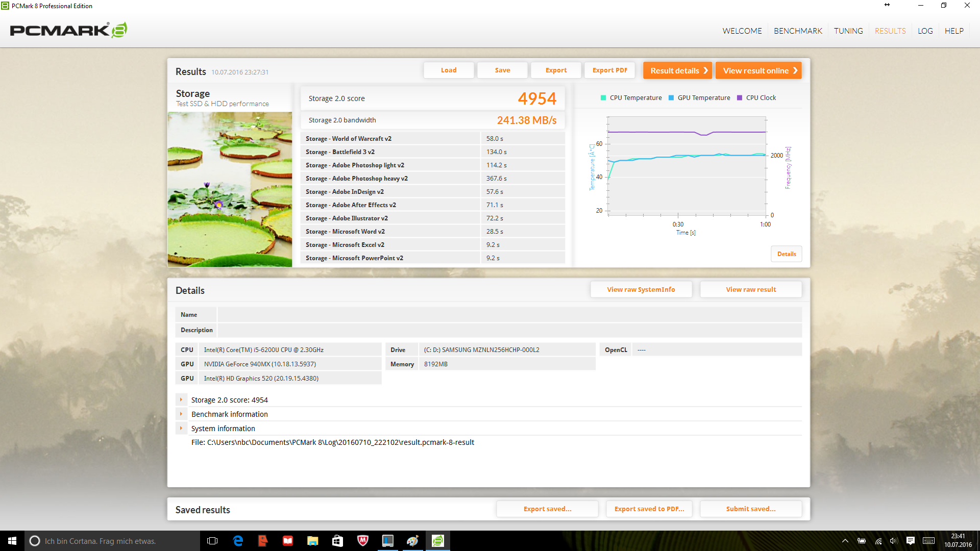Screen dimensions: 980x551
Task: Click the Load results button
Action: click(449, 70)
